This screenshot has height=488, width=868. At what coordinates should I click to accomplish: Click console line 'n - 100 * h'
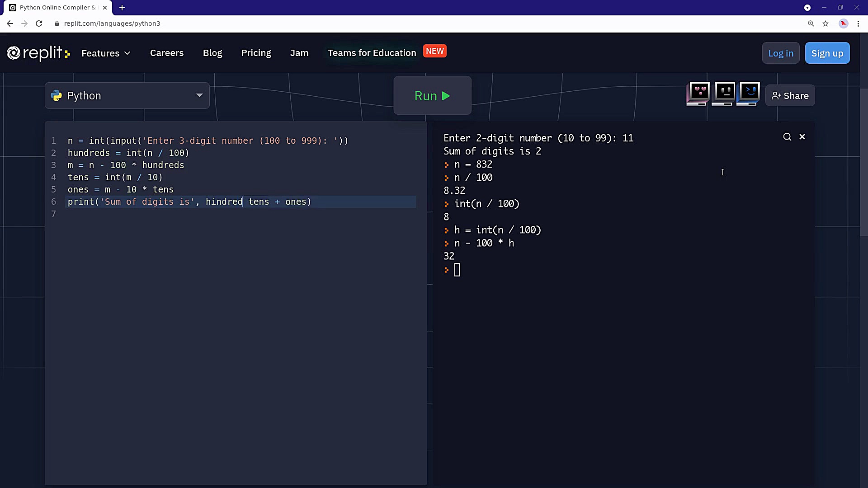[x=484, y=243]
